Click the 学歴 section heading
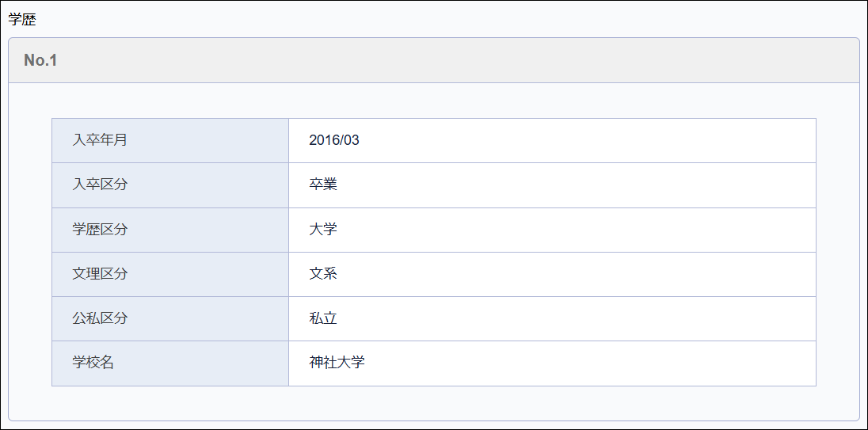The image size is (868, 430). (x=22, y=20)
